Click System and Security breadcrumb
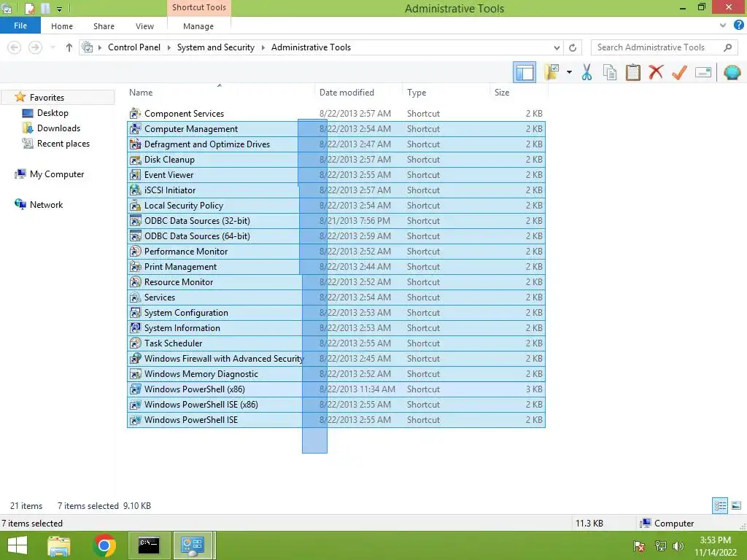The image size is (747, 560). tap(216, 47)
